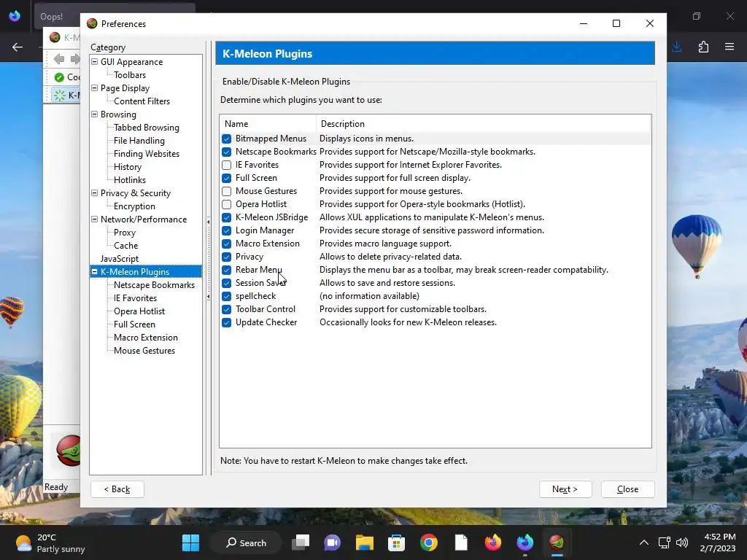Toggle the Netscape Bookmarks plugin checkbox
747x560 pixels.
point(227,152)
